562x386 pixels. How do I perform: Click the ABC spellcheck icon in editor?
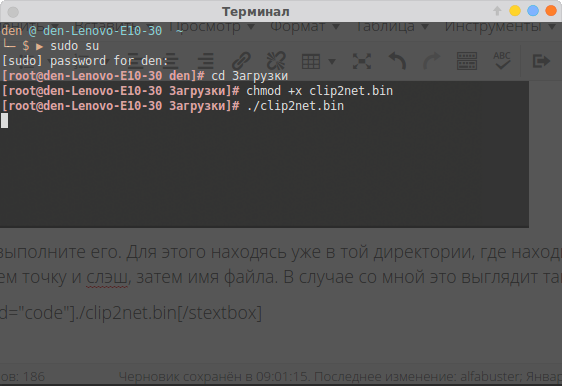pos(502,61)
